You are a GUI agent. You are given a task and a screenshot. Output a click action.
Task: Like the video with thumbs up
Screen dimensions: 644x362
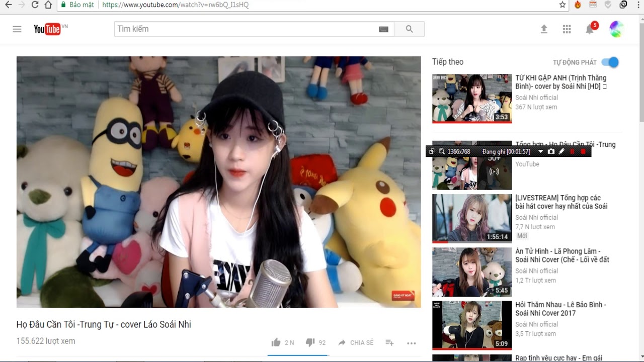[x=276, y=342]
